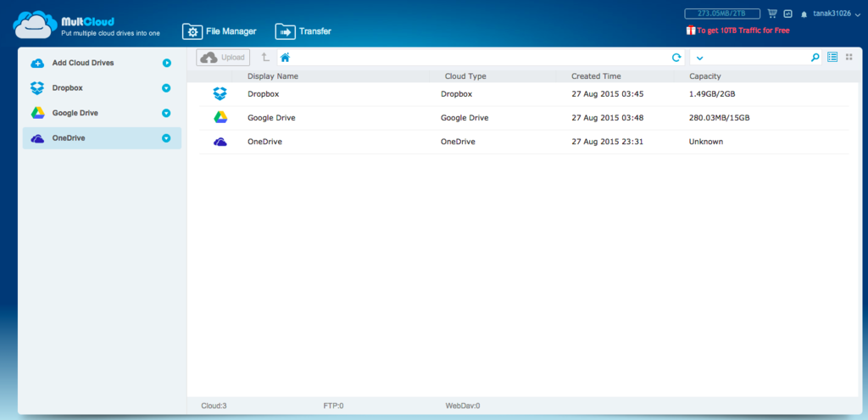Click the 280.03MB/15GB capacity cell
Image resolution: width=868 pixels, height=420 pixels.
point(720,118)
